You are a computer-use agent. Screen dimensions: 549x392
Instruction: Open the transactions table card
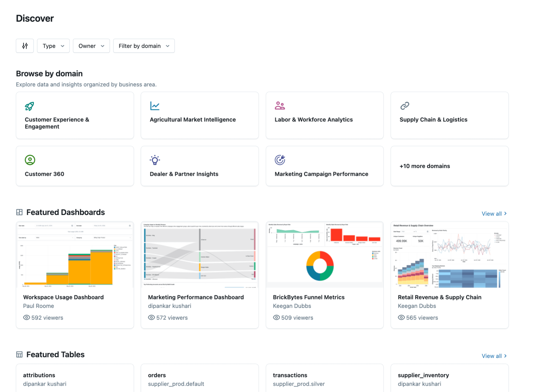click(324, 379)
